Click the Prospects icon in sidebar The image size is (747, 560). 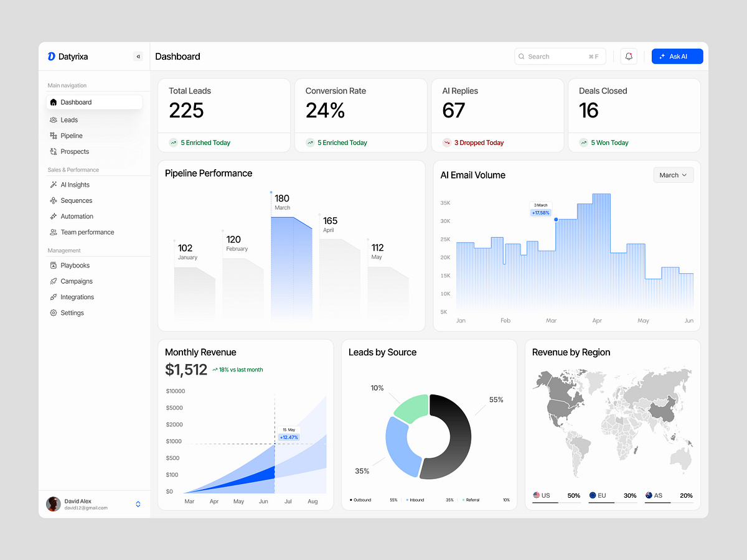(54, 151)
